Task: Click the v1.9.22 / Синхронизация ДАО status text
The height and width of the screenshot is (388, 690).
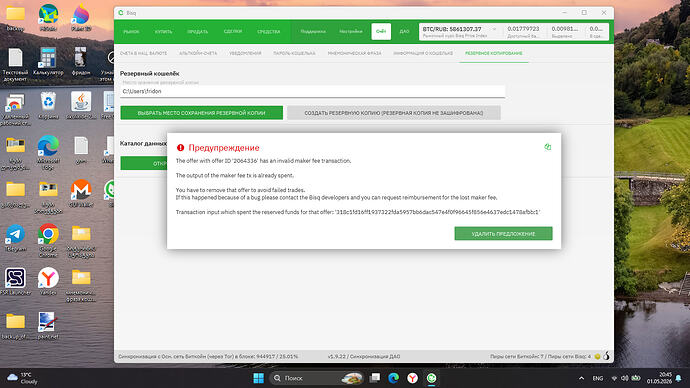Action: (364, 356)
